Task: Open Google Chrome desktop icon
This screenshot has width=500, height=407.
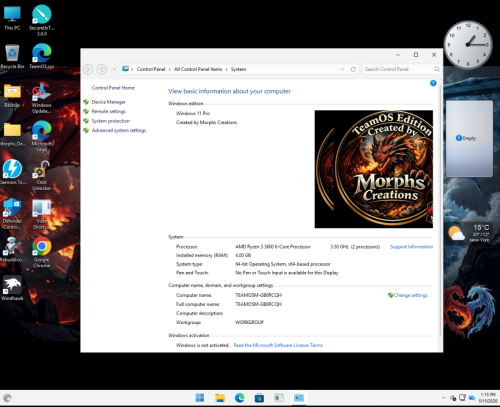Action: 42,253
